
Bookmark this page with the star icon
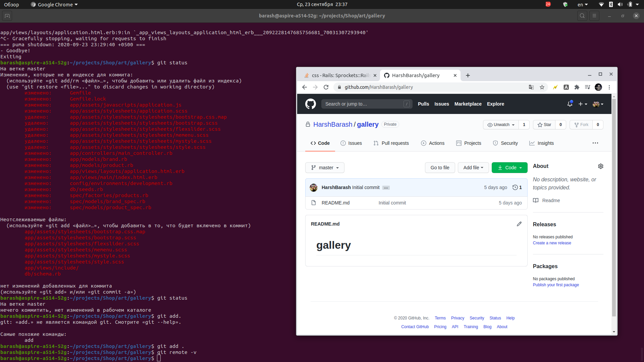(x=542, y=87)
